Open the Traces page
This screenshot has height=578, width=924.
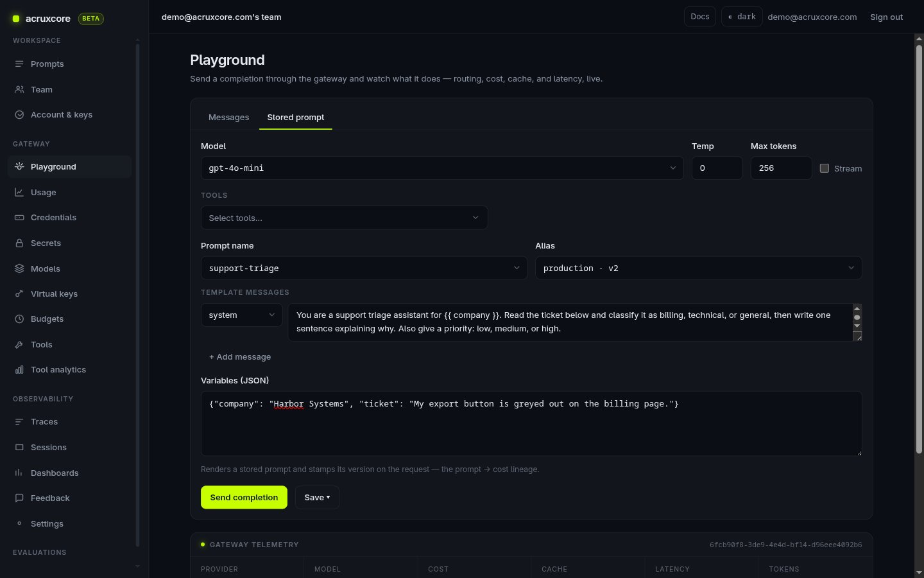(x=70, y=421)
